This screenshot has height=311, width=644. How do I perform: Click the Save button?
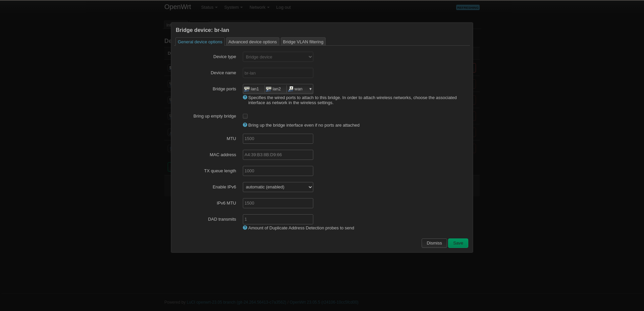tap(458, 243)
